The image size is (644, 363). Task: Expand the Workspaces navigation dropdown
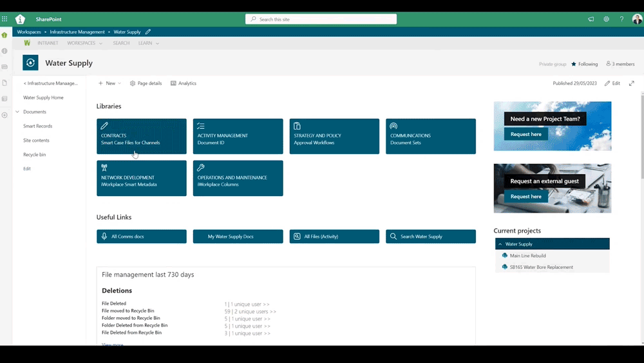(x=85, y=43)
